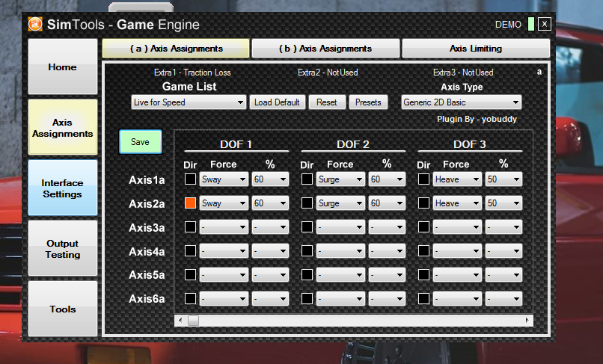The image size is (603, 364).
Task: Toggle Axis2a DOF 3 direction box
Action: (x=423, y=203)
